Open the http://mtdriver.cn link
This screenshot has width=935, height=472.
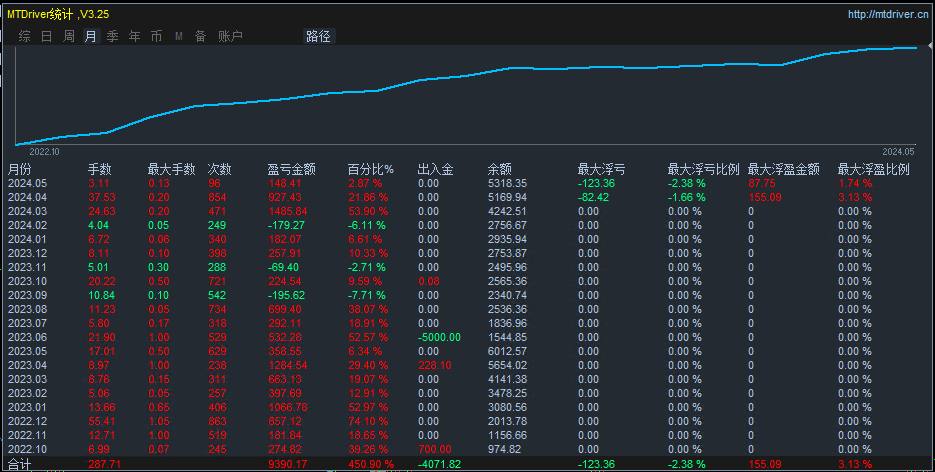(x=888, y=14)
